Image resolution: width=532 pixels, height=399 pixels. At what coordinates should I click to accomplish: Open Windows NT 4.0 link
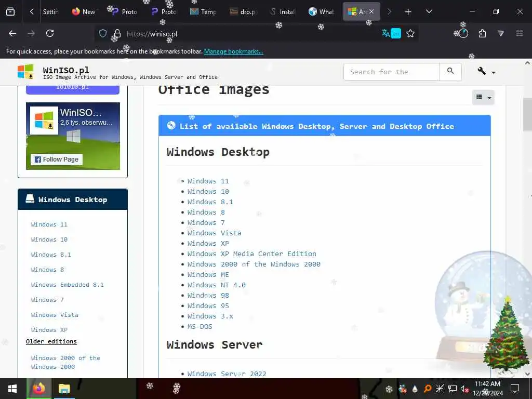(217, 285)
